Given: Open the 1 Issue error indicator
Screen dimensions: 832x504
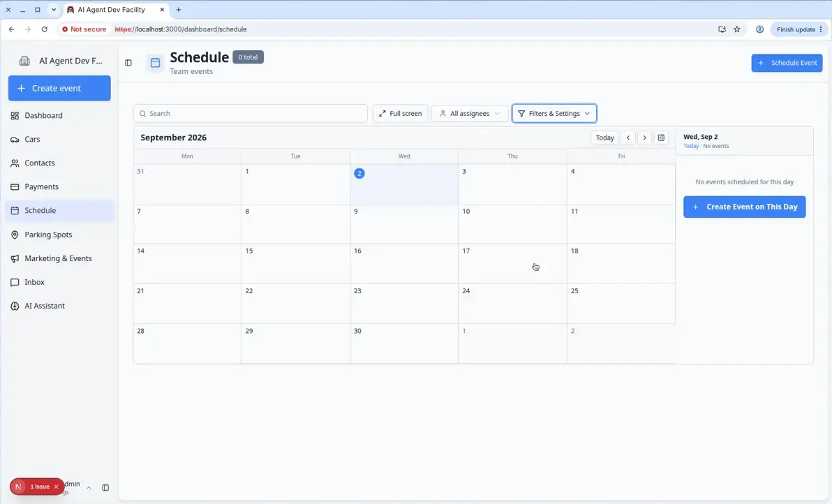Looking at the screenshot, I should pos(40,487).
